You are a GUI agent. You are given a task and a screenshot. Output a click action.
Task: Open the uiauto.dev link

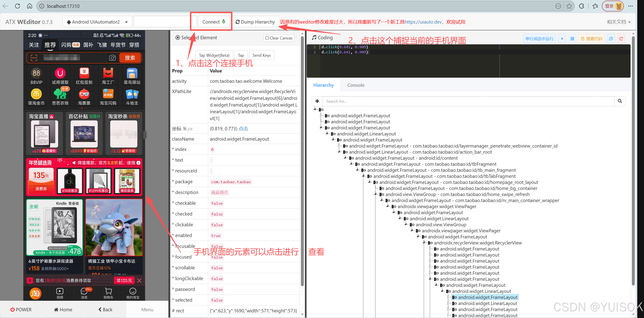pyautogui.click(x=423, y=22)
